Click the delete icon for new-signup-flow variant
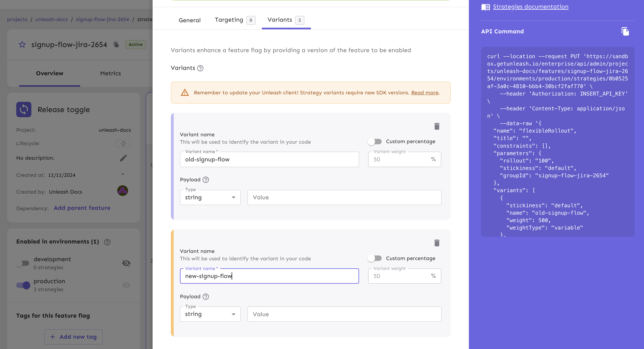 point(437,243)
